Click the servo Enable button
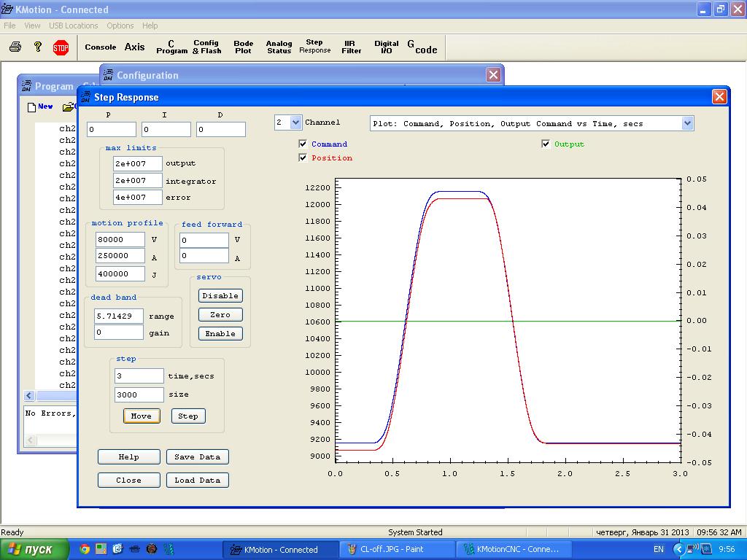 220,334
